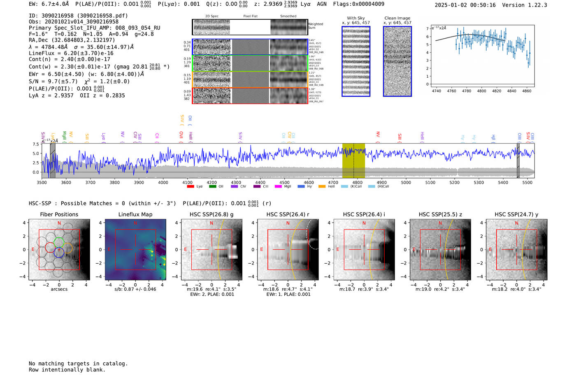
Task: Click the Obs: 20201021v014_3090216958 line
Action: click(x=74, y=22)
